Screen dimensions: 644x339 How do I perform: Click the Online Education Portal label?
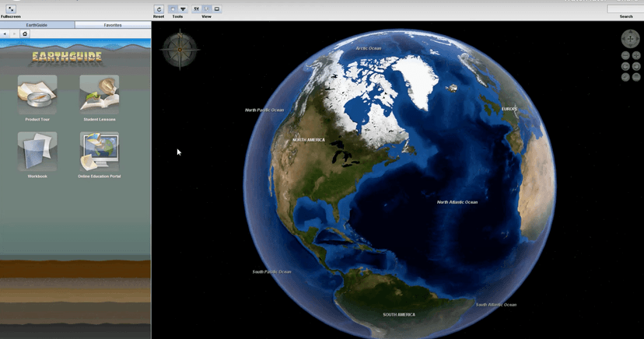tap(100, 176)
